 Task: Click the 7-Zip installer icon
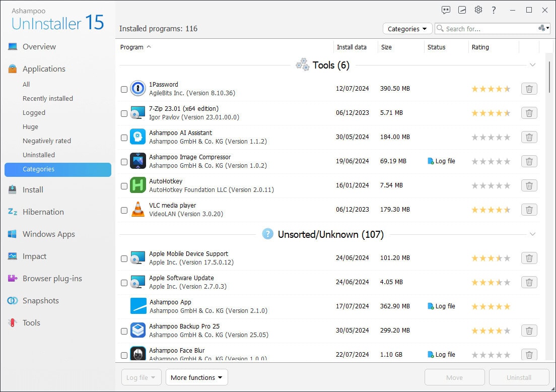pyautogui.click(x=138, y=112)
